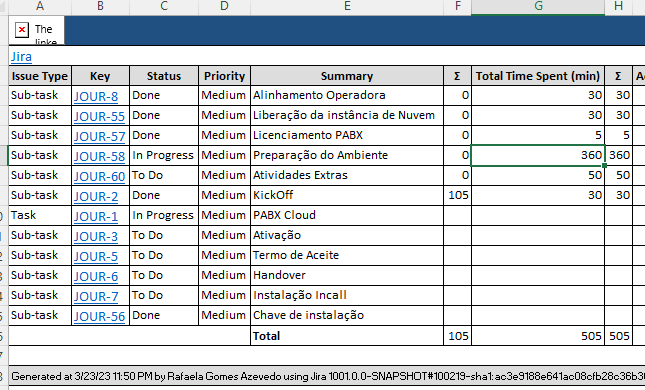Select the Termo de Aceite cell
Image resolution: width=645 pixels, height=390 pixels.
[x=347, y=255]
